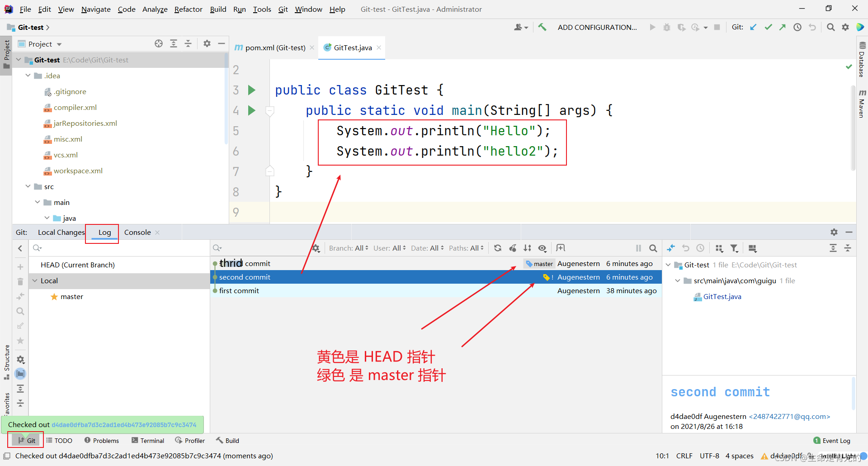Toggle branches pane highlighted folder icon

point(20,373)
